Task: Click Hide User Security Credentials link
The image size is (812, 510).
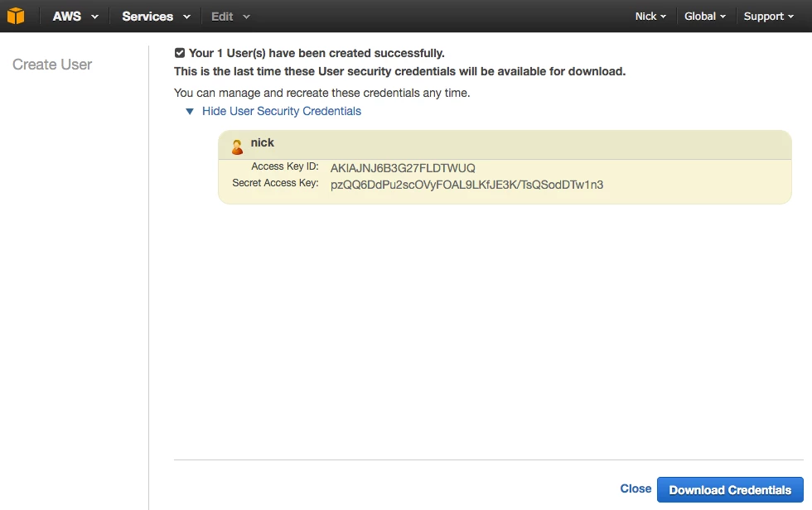Action: 281,111
